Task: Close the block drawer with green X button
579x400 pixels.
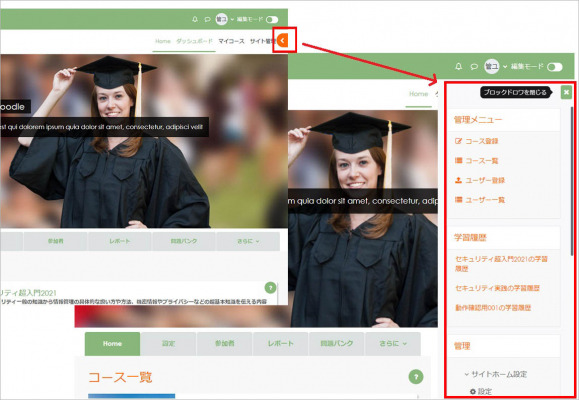Action: [566, 92]
